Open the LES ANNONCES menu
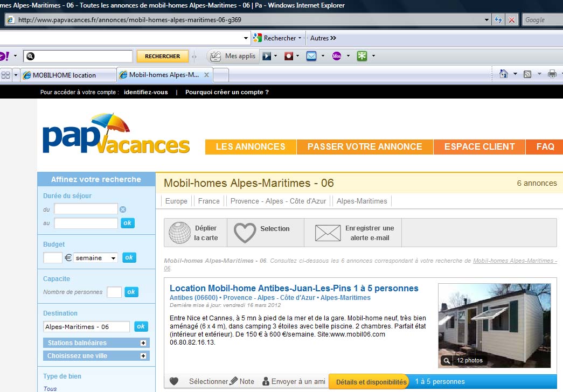Image resolution: width=563 pixels, height=392 pixels. click(x=251, y=147)
